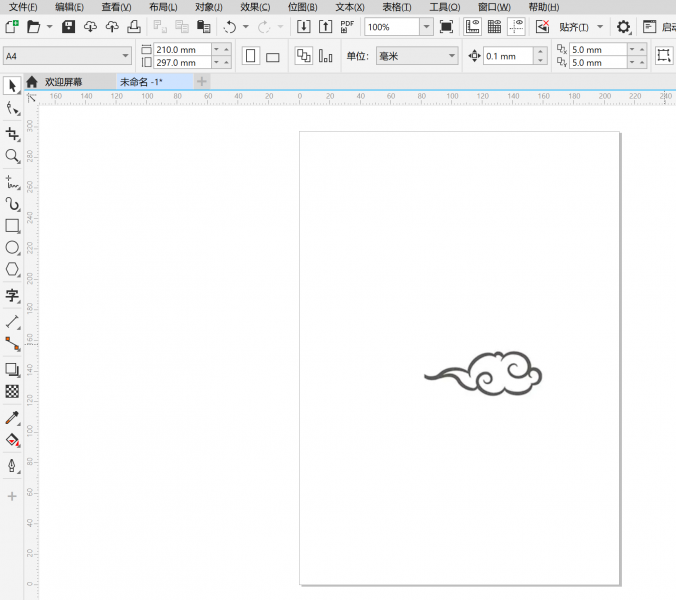This screenshot has width=676, height=600.
Task: Choose the Rectangle tool
Action: 12,226
